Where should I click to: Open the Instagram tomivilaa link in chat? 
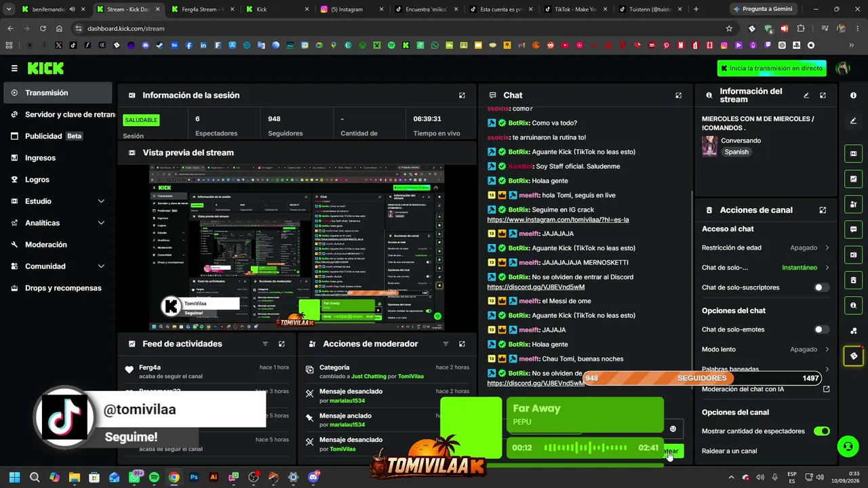(557, 220)
